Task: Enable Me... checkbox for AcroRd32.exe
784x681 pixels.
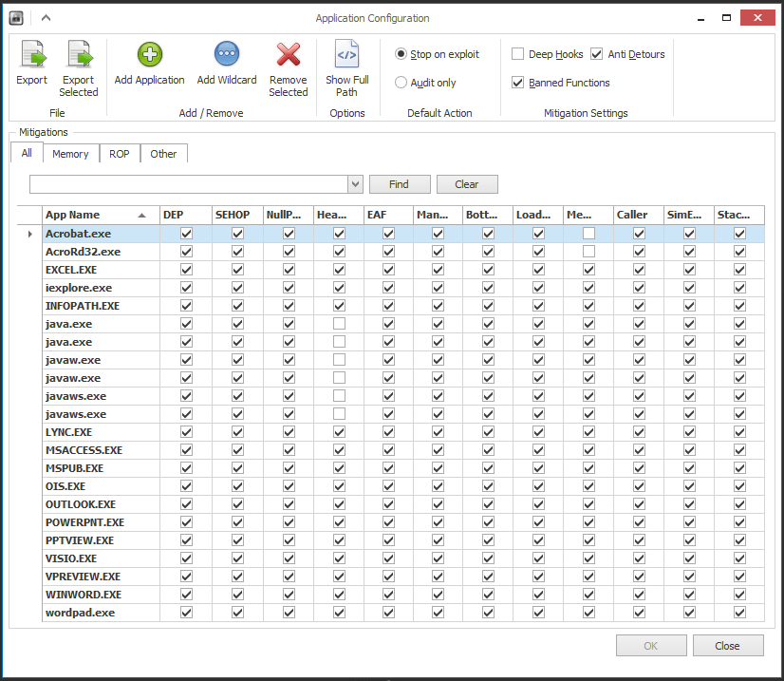Action: point(589,251)
